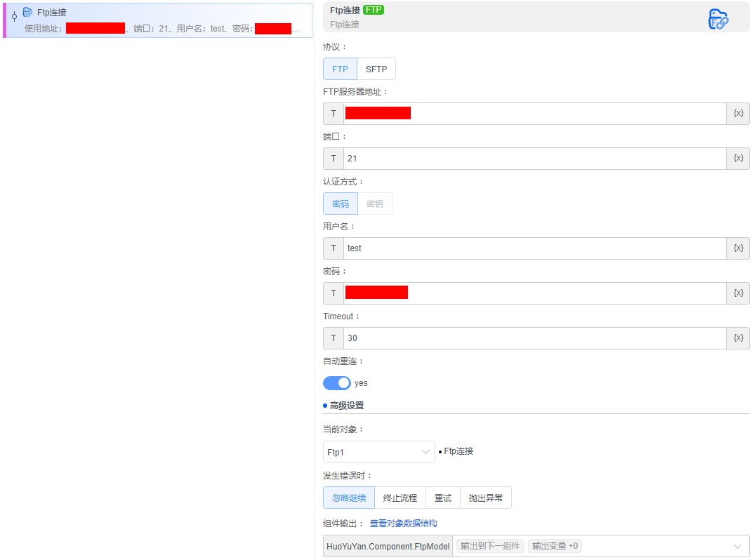The image size is (752, 560).
Task: Select 密钥 authentication method
Action: coord(375,204)
